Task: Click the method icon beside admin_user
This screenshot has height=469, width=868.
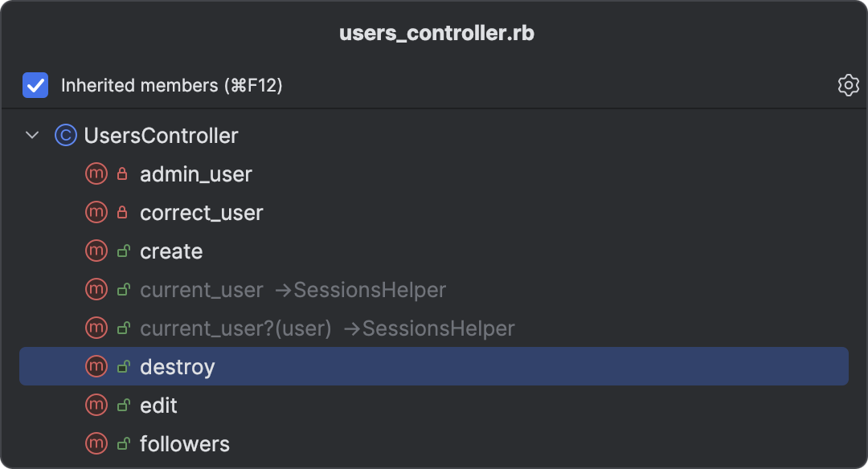Action: 96,174
